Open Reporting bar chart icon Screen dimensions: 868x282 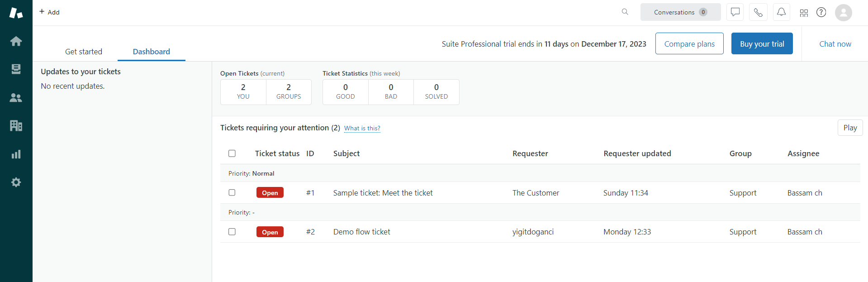[x=16, y=154]
